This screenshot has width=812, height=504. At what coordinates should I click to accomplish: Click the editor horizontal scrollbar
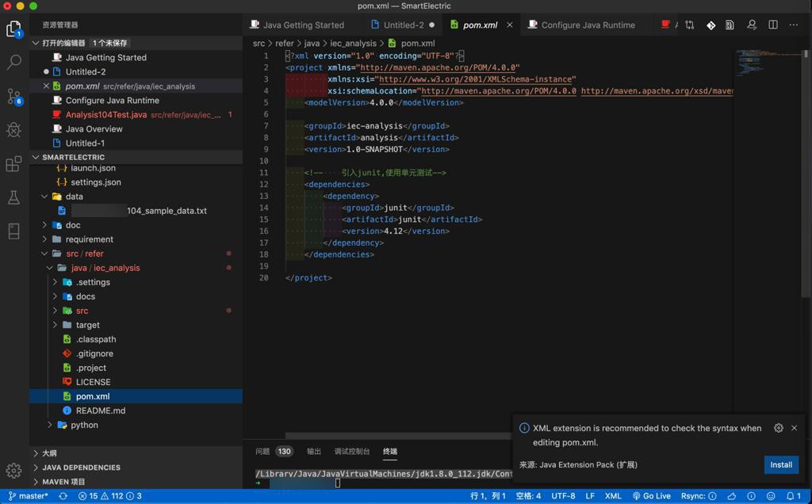pyautogui.click(x=396, y=435)
